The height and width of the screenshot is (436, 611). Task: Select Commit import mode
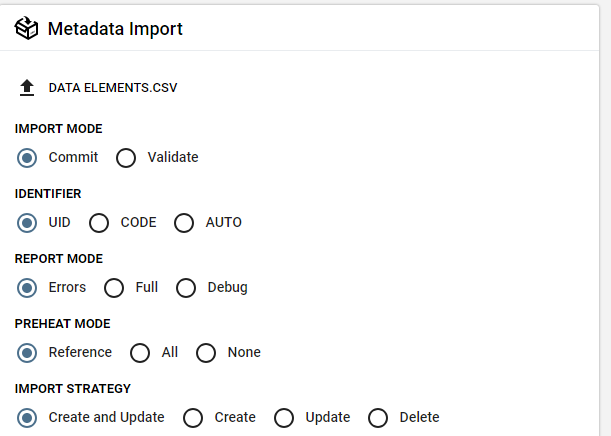pos(27,158)
